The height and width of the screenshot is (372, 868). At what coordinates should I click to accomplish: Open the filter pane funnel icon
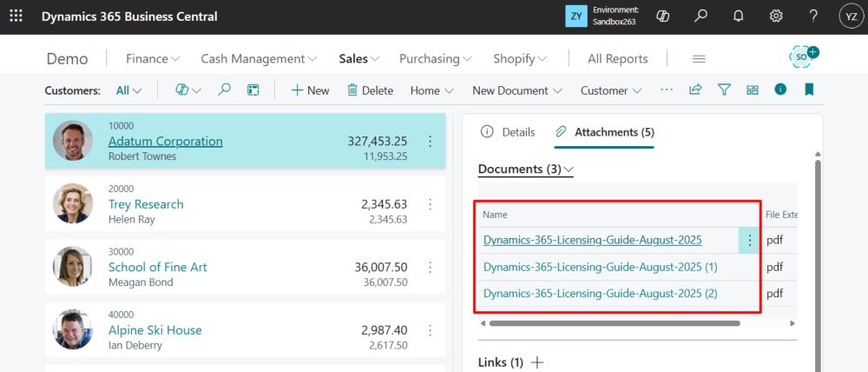coord(724,90)
